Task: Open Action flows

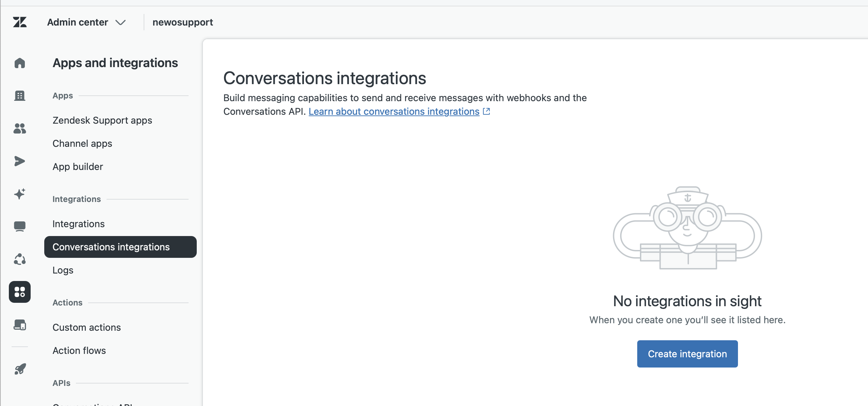Action: coord(79,350)
